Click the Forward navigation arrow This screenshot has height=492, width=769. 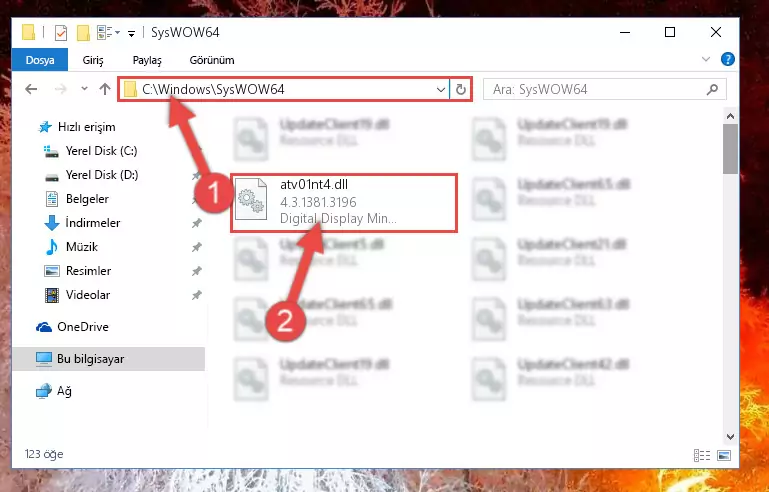[60, 89]
